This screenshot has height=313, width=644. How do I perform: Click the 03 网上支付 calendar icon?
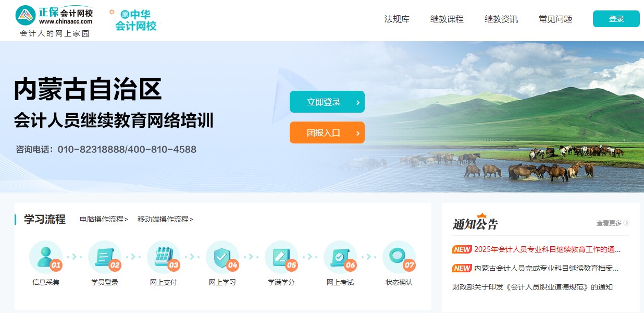tap(164, 257)
